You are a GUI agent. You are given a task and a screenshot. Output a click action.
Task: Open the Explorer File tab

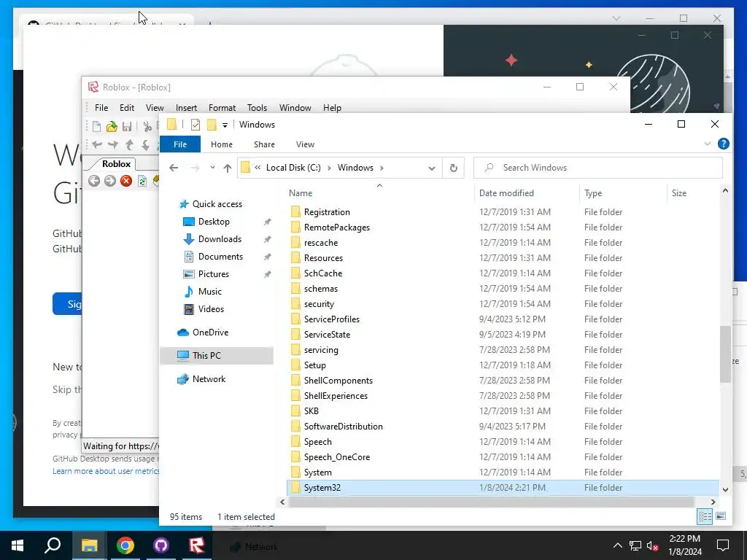click(x=180, y=144)
